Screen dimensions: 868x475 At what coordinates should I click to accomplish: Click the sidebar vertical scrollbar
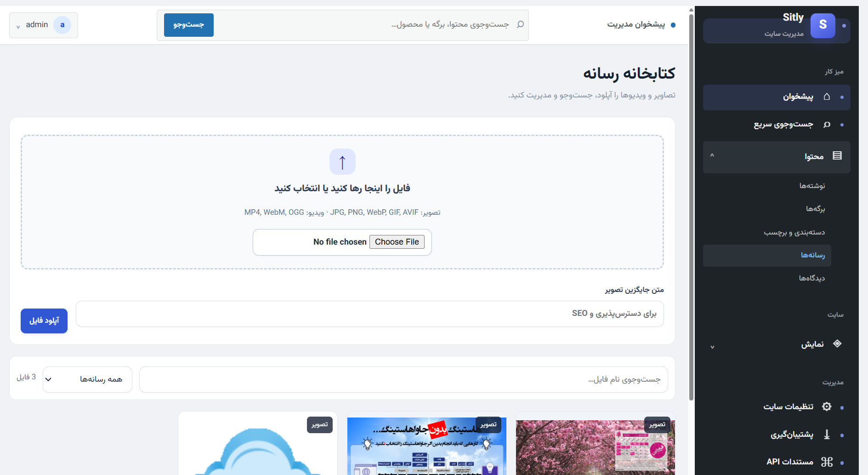(x=691, y=207)
